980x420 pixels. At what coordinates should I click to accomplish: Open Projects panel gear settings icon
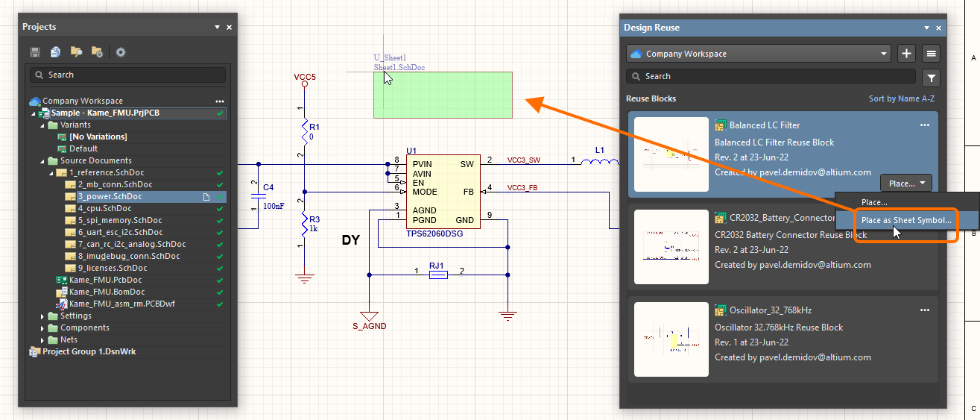[x=120, y=52]
